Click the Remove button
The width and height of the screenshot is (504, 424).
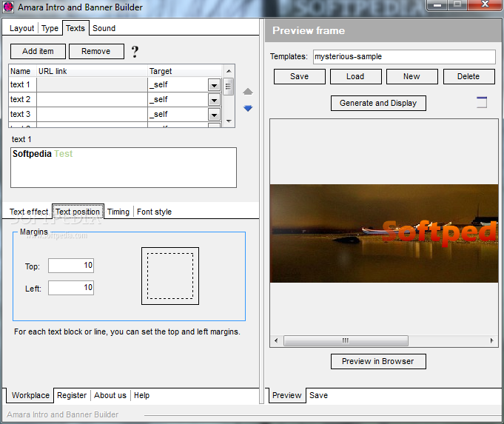[x=96, y=52]
